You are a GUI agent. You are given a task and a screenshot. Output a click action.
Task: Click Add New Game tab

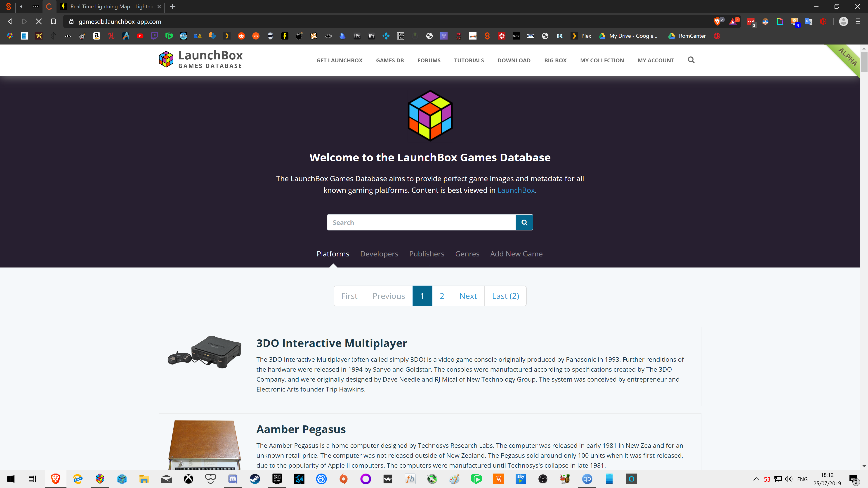(516, 253)
